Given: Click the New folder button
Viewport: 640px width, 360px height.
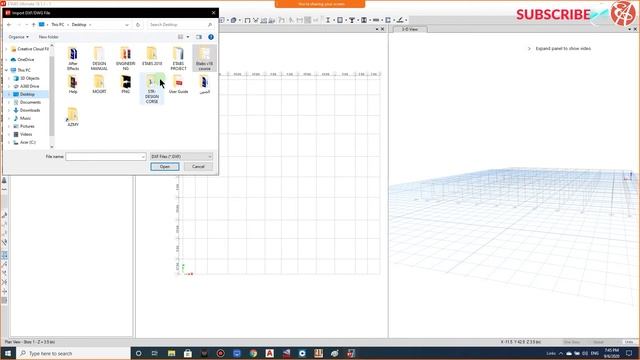Looking at the screenshot, I should click(48, 37).
